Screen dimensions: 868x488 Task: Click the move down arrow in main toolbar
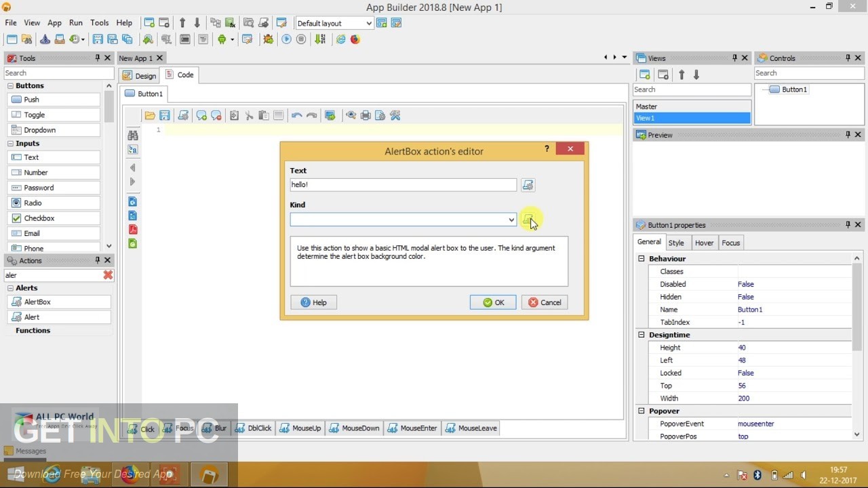coord(197,23)
